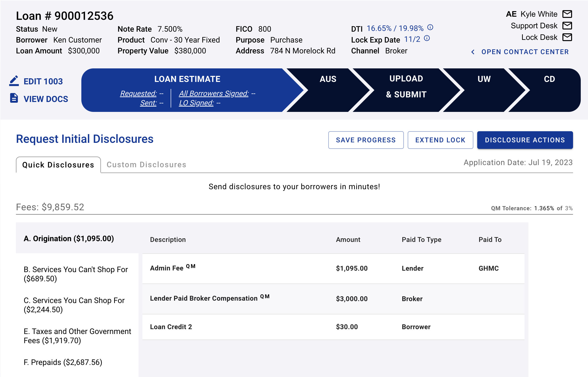
Task: Click Fees total $9,859.52
Action: click(x=50, y=207)
